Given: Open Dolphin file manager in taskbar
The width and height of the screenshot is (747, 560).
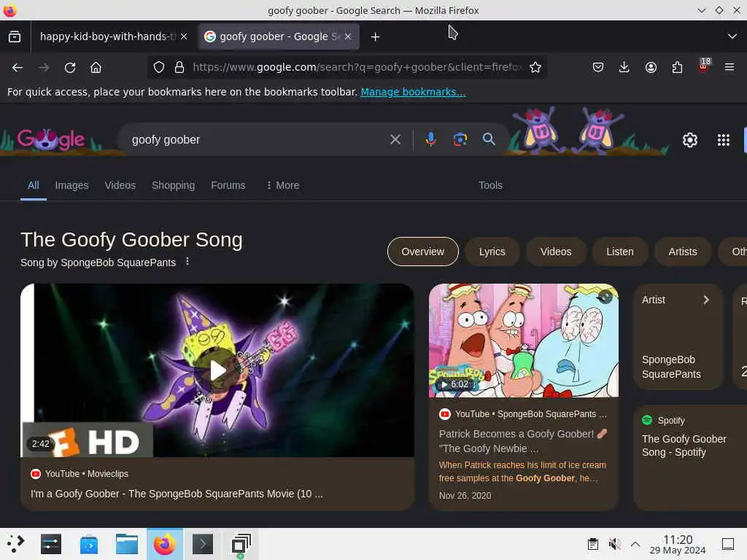Looking at the screenshot, I should point(127,544).
